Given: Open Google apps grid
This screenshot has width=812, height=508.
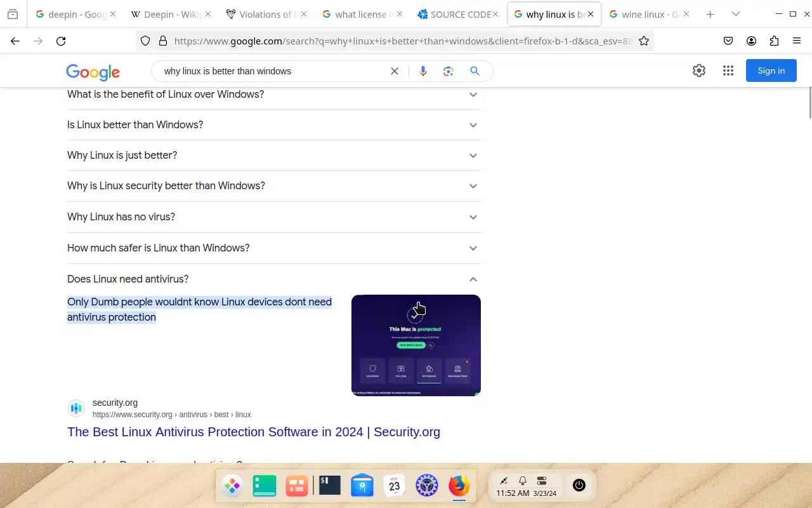Looking at the screenshot, I should point(728,70).
